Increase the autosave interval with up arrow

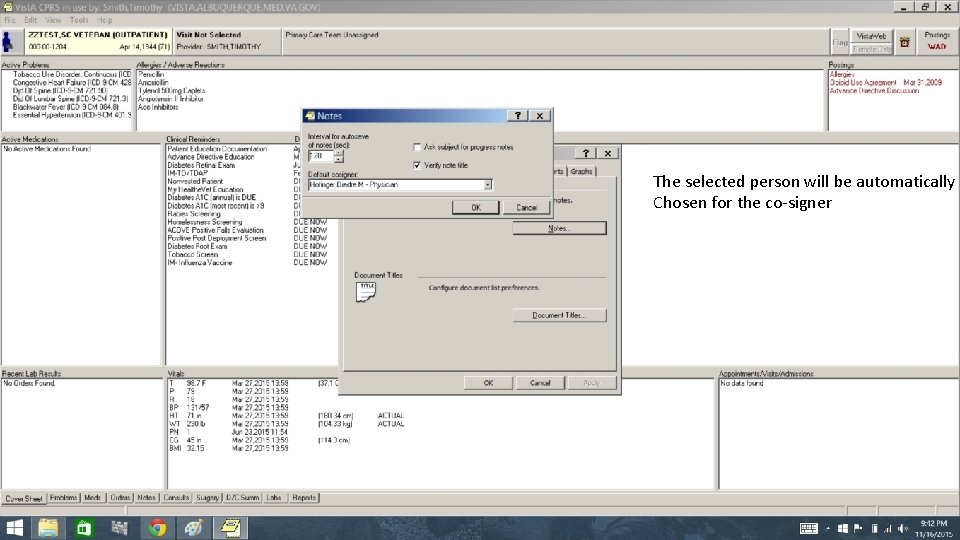coord(339,153)
